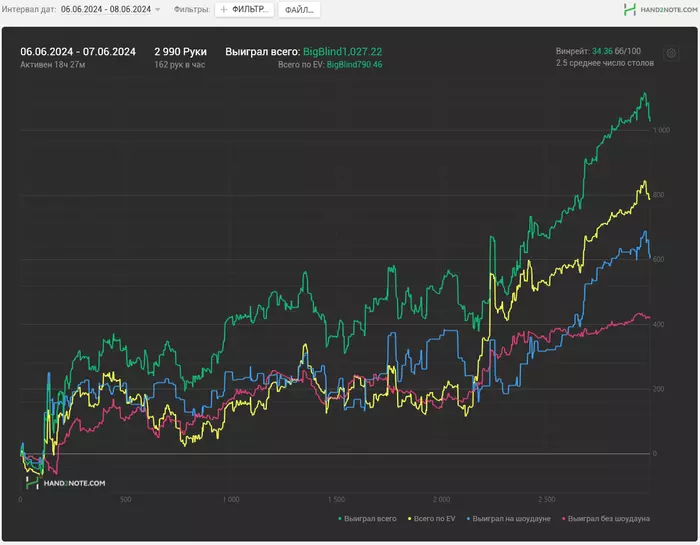This screenshot has width=700, height=545.
Task: Click the ФАЙЛ button
Action: [299, 9]
